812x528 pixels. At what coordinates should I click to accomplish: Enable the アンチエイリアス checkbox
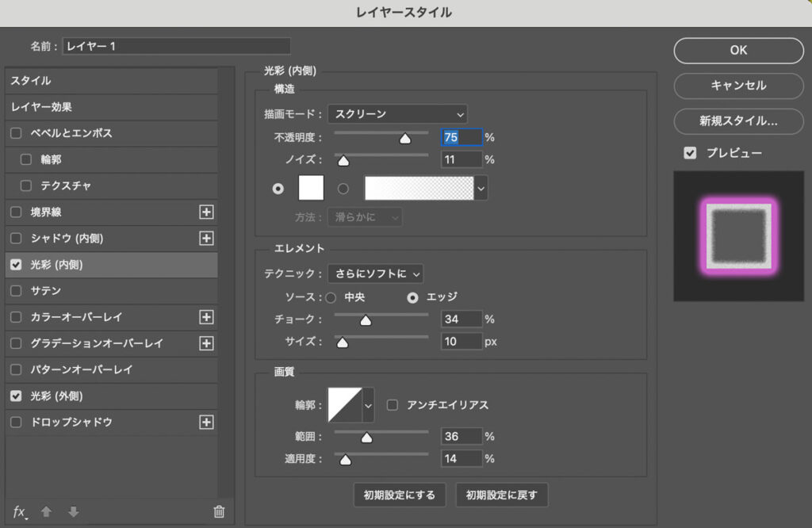click(393, 404)
